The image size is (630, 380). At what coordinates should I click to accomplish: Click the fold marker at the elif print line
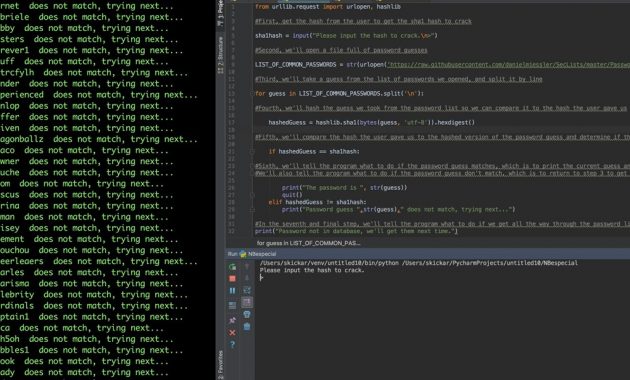252,210
